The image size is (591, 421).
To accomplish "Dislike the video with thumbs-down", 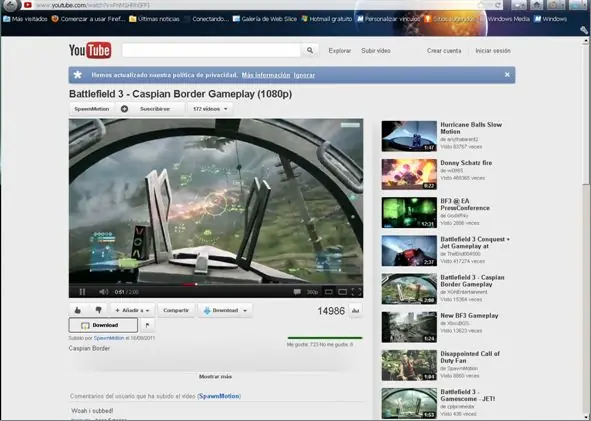I will click(x=98, y=310).
